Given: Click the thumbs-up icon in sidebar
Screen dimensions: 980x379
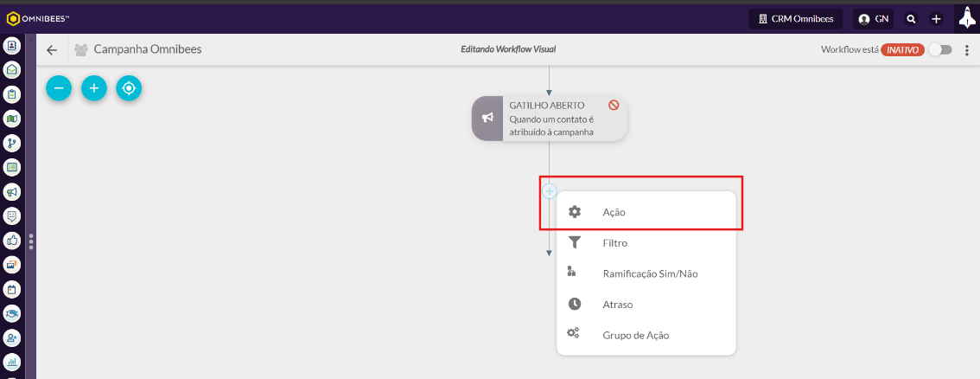Looking at the screenshot, I should pos(13,241).
